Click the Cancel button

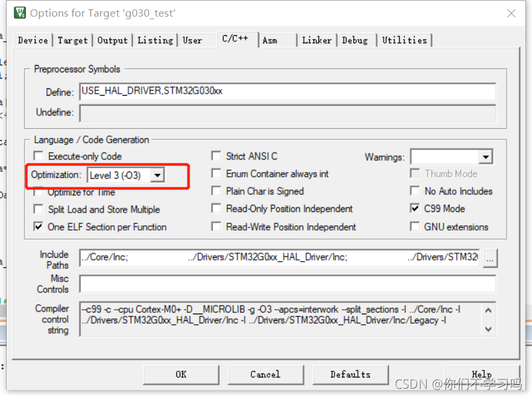(265, 375)
